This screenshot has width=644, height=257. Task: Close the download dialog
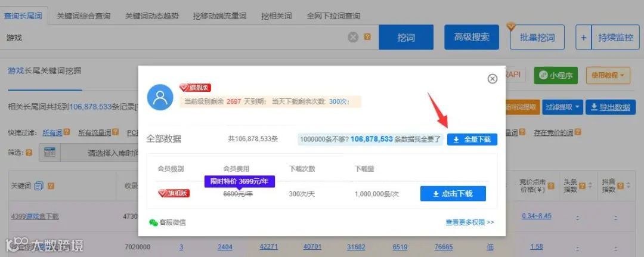(x=493, y=79)
